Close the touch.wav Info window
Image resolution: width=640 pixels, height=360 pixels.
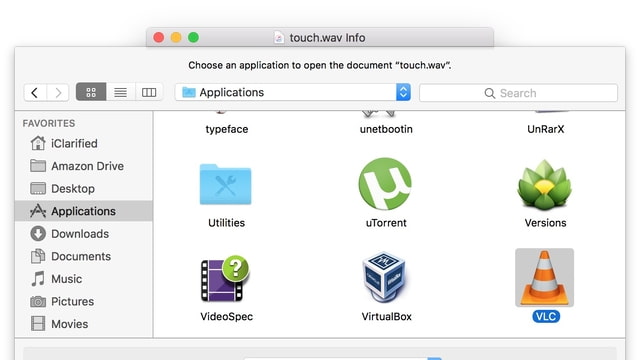tap(159, 38)
